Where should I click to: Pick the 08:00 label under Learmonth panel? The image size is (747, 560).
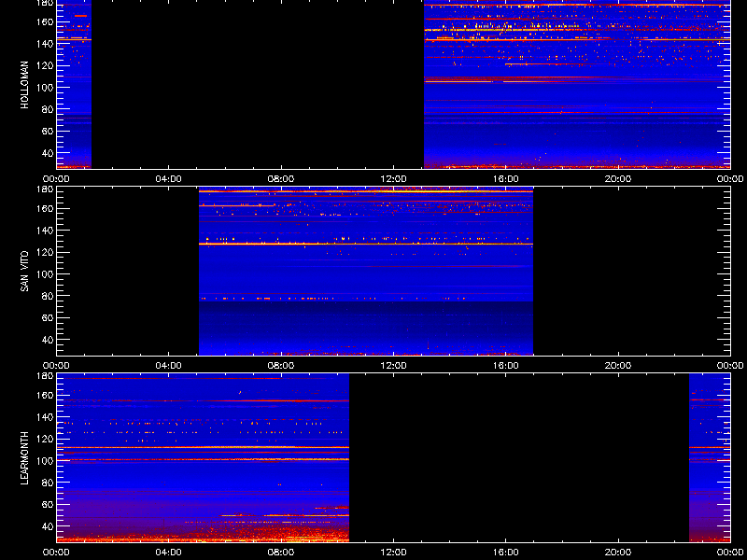281,553
